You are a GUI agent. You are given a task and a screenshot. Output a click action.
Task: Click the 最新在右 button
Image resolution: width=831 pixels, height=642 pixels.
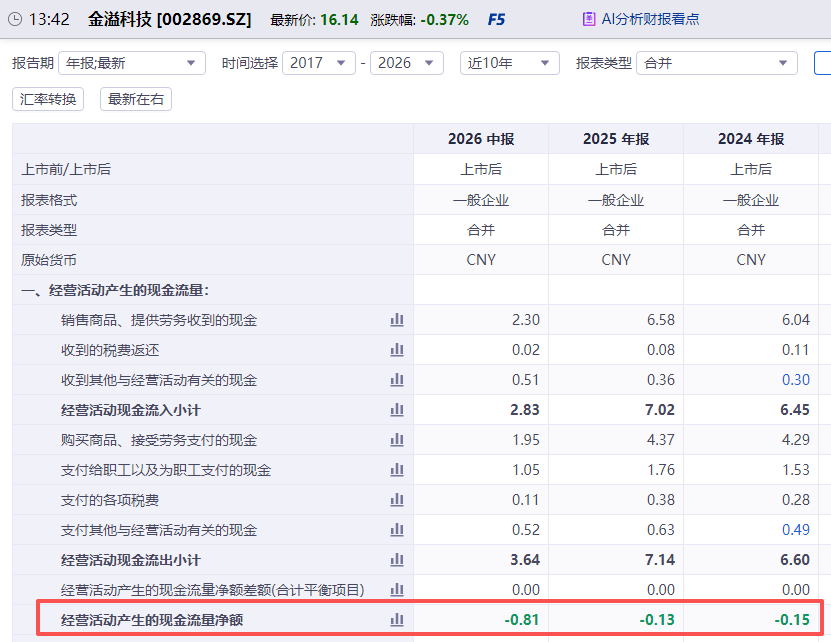tap(136, 99)
